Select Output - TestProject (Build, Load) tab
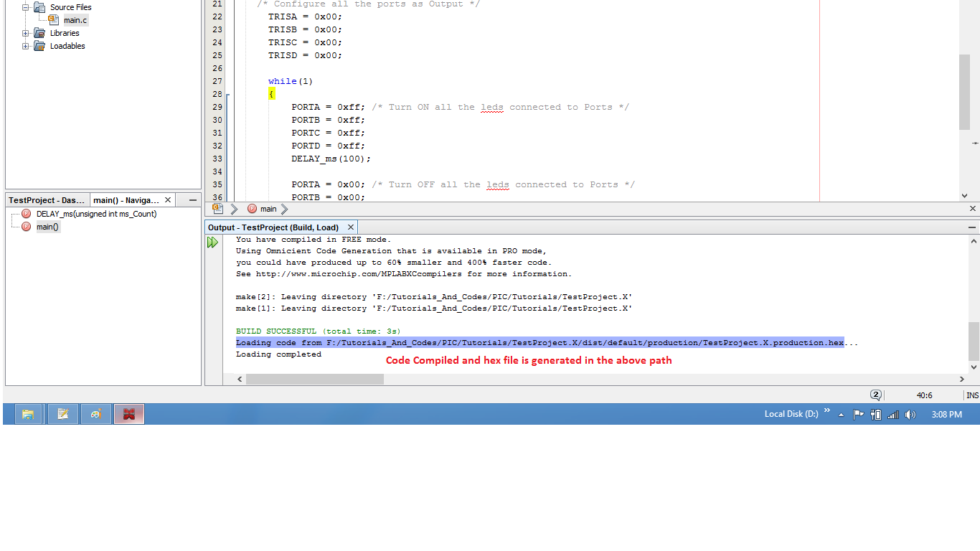Image resolution: width=980 pixels, height=551 pixels. 273,227
